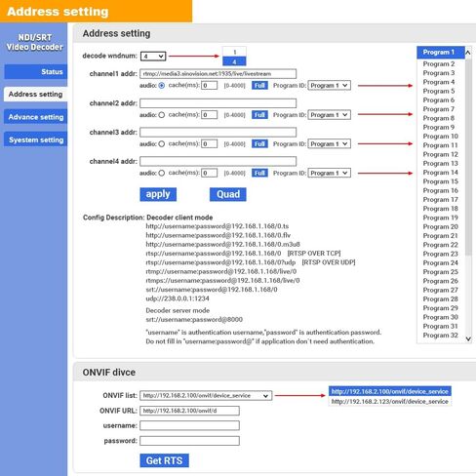Choose 192.168.2.123 onvif device_service option
The height and width of the screenshot is (476, 476).
coord(390,402)
